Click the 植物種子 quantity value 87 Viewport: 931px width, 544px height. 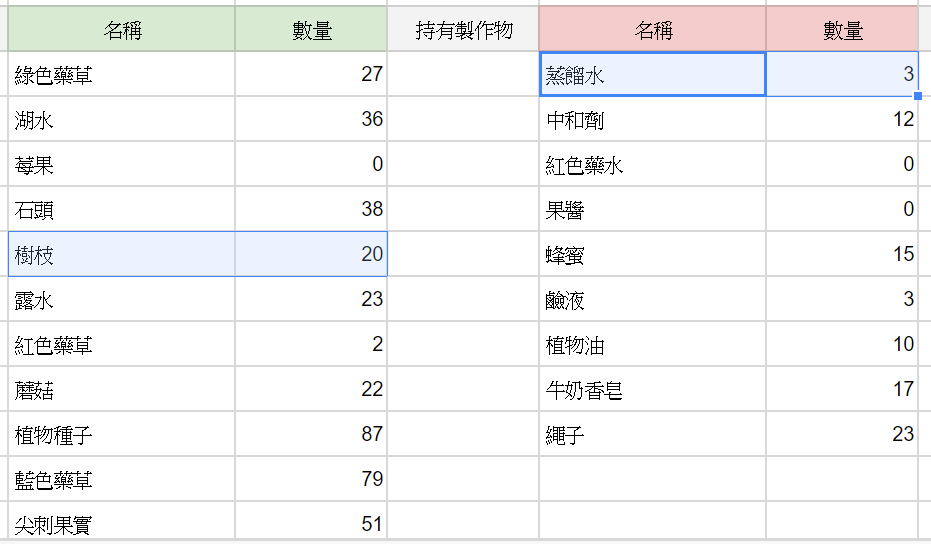[x=372, y=434]
